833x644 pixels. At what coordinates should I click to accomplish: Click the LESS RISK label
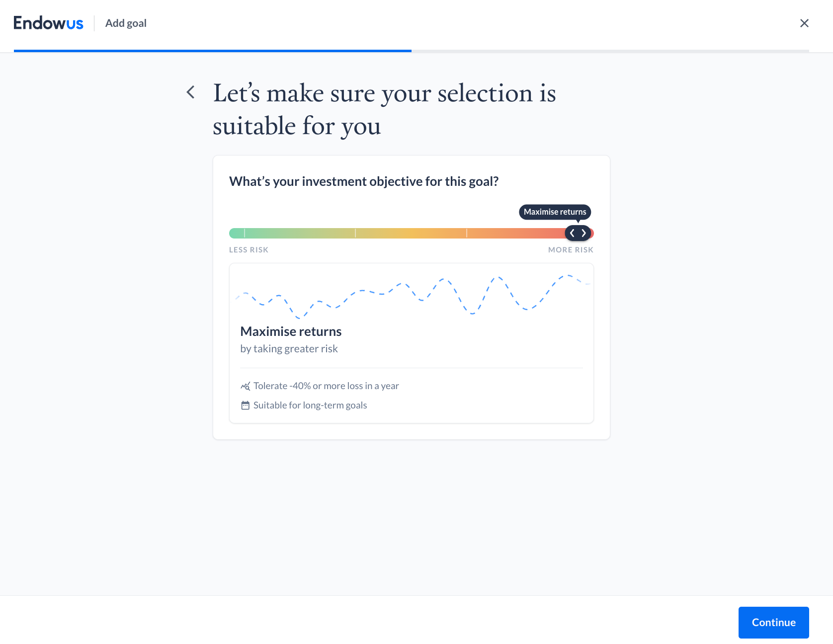pyautogui.click(x=249, y=250)
